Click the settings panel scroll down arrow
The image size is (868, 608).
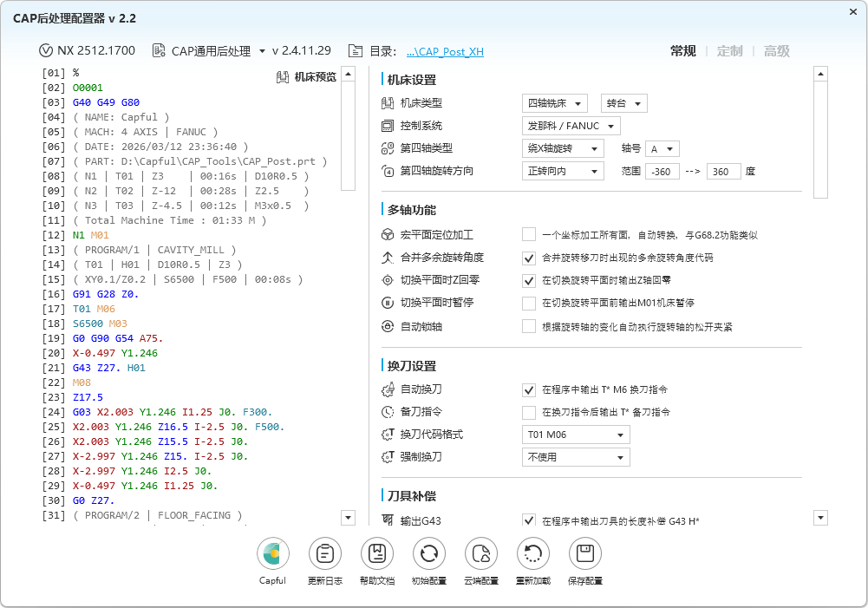tap(820, 518)
